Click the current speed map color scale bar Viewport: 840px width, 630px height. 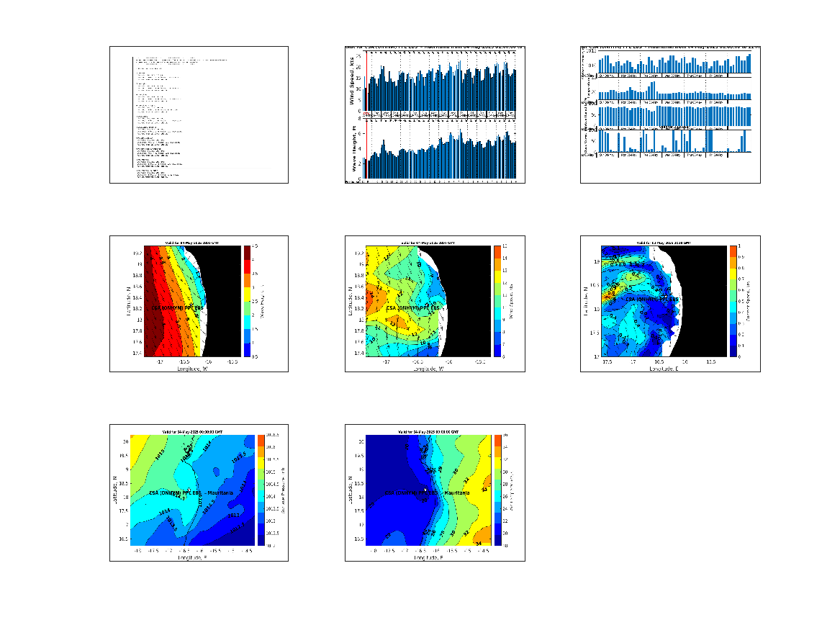(733, 301)
